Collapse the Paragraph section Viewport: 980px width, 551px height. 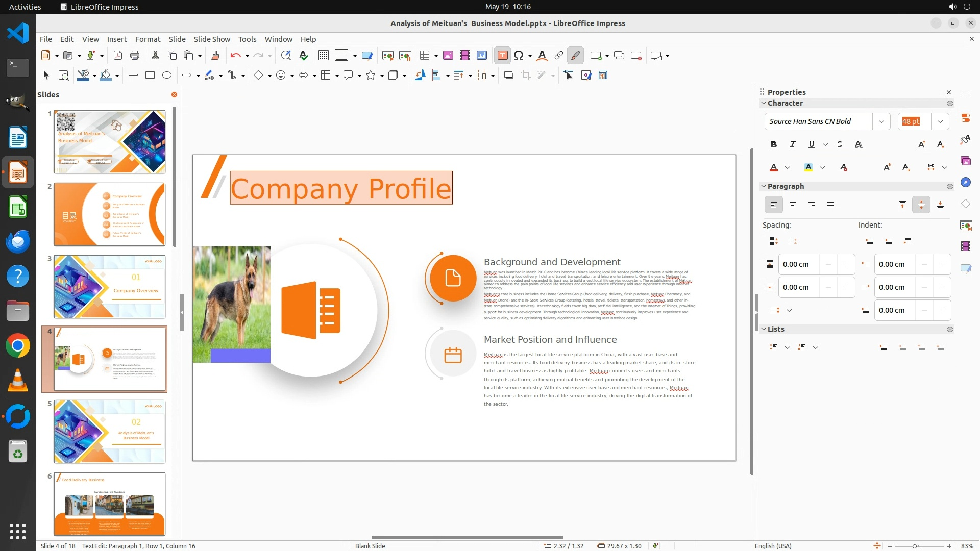coord(764,186)
